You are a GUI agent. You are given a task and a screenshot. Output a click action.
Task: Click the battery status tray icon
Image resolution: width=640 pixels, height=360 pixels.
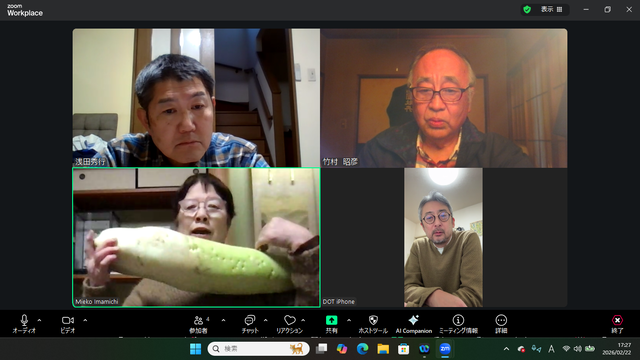coord(590,349)
